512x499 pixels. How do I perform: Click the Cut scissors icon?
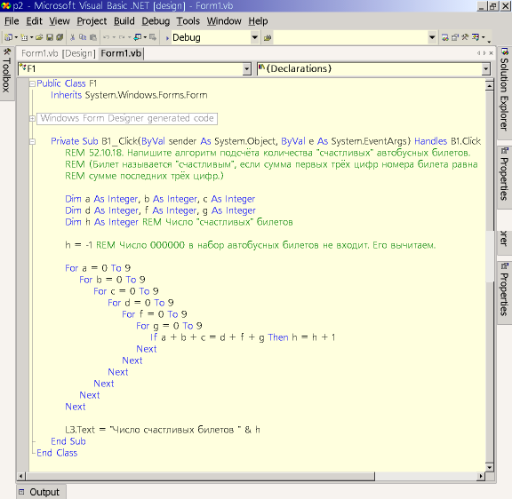pyautogui.click(x=72, y=37)
